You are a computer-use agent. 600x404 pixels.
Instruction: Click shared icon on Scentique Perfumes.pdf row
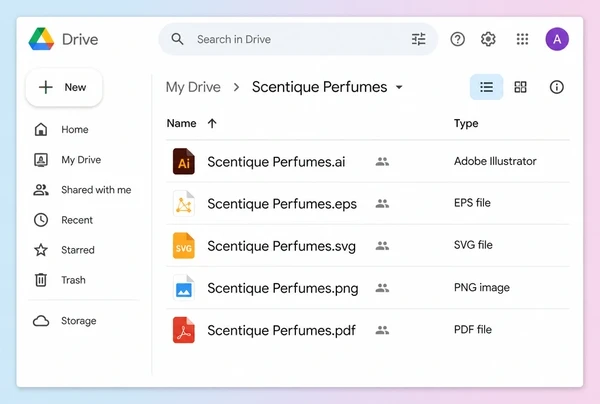click(x=382, y=330)
